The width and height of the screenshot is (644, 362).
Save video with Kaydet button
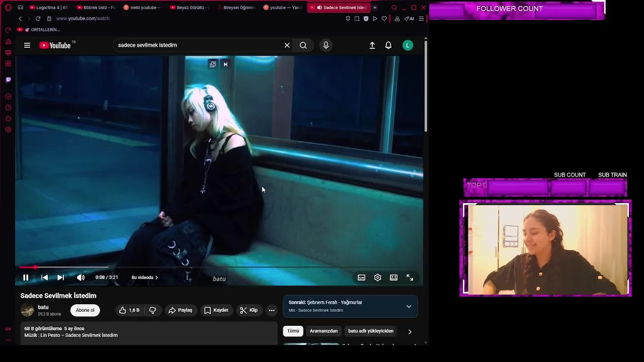click(x=216, y=310)
